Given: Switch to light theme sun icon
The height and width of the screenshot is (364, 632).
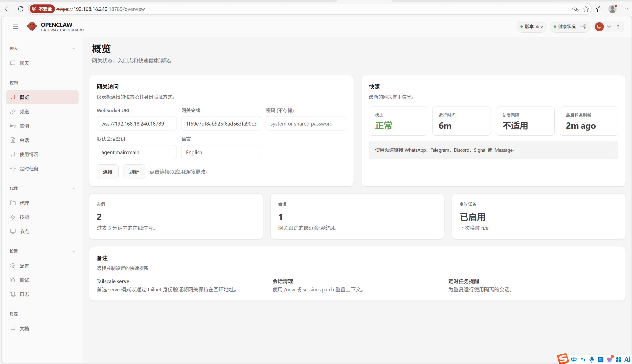Looking at the screenshot, I should coord(609,26).
